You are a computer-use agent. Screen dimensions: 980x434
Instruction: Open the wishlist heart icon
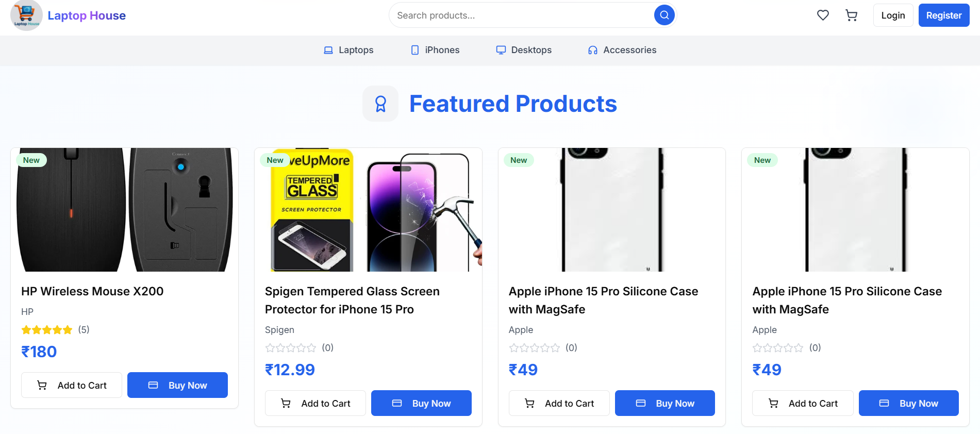822,15
